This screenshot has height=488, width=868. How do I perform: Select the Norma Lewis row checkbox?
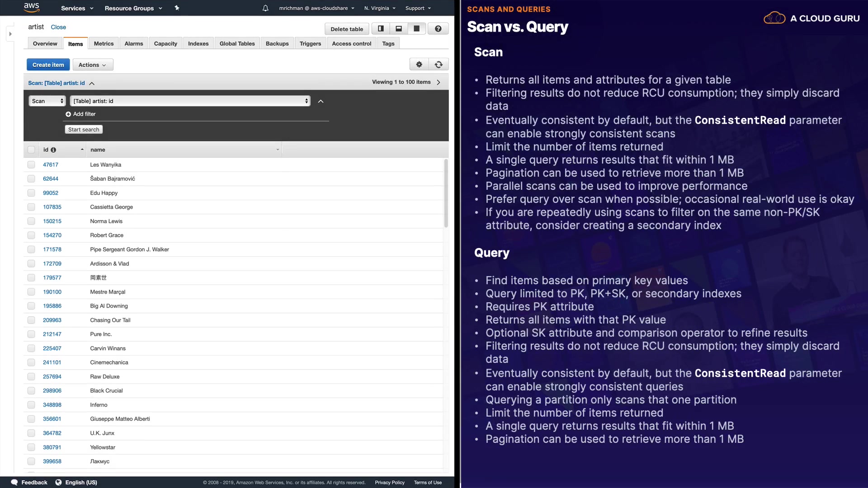31,221
